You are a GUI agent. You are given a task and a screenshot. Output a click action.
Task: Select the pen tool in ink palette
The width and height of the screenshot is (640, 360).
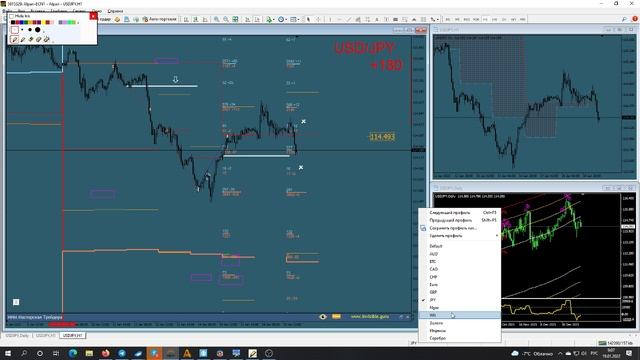tap(15, 40)
